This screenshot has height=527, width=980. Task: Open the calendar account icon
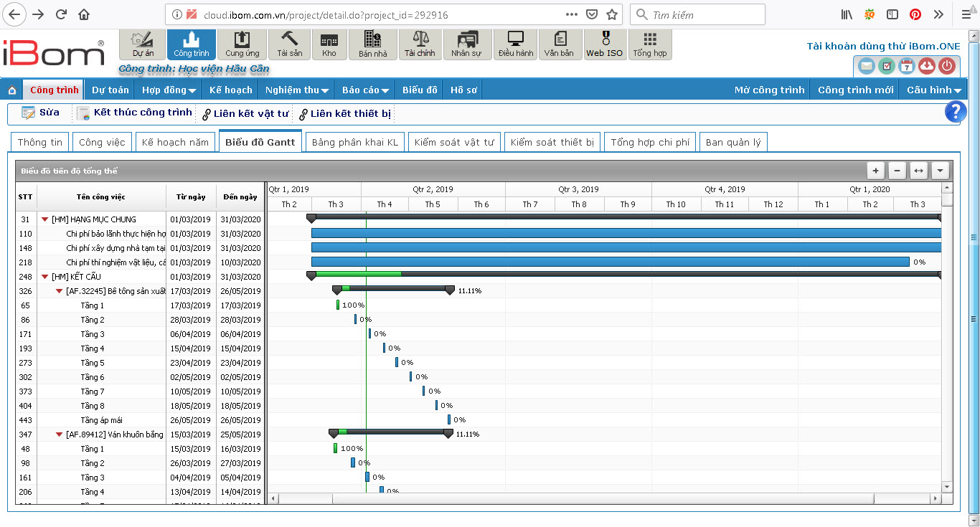[x=907, y=66]
